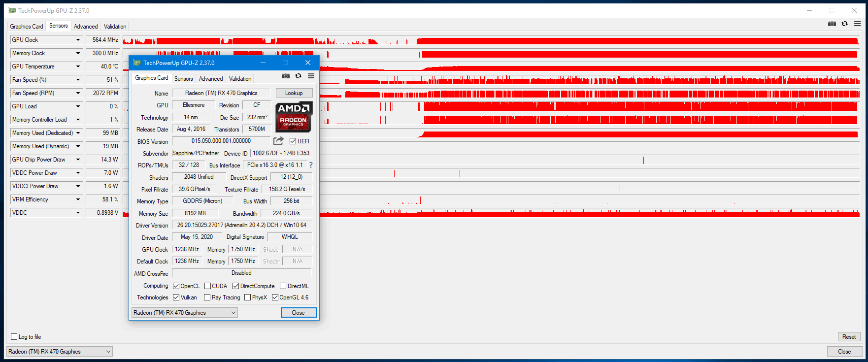Click camera icon in front GPU-Z dialog
This screenshot has width=868, height=362.
[286, 76]
